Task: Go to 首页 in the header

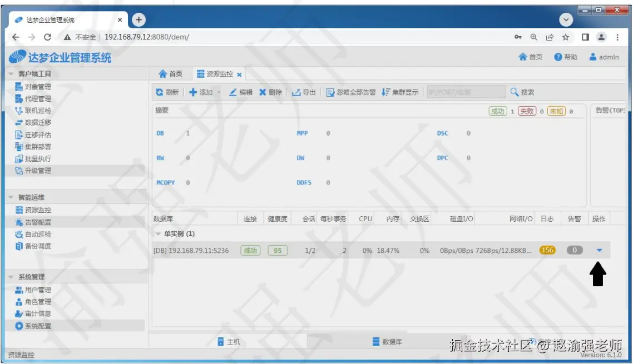Action: tap(531, 57)
